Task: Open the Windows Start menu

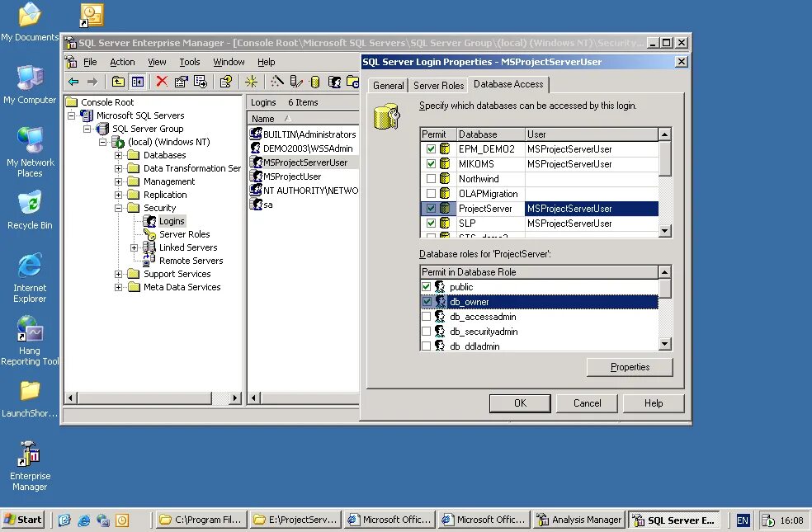Action: [23, 520]
